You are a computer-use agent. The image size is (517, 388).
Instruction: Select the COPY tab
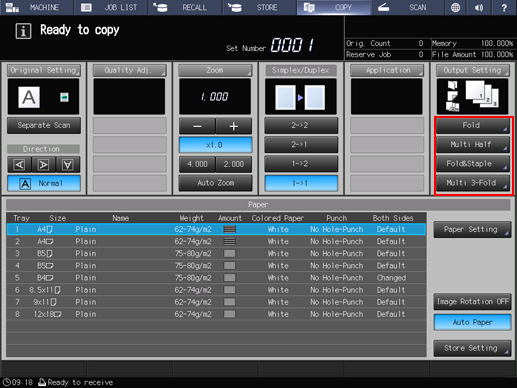(x=334, y=7)
